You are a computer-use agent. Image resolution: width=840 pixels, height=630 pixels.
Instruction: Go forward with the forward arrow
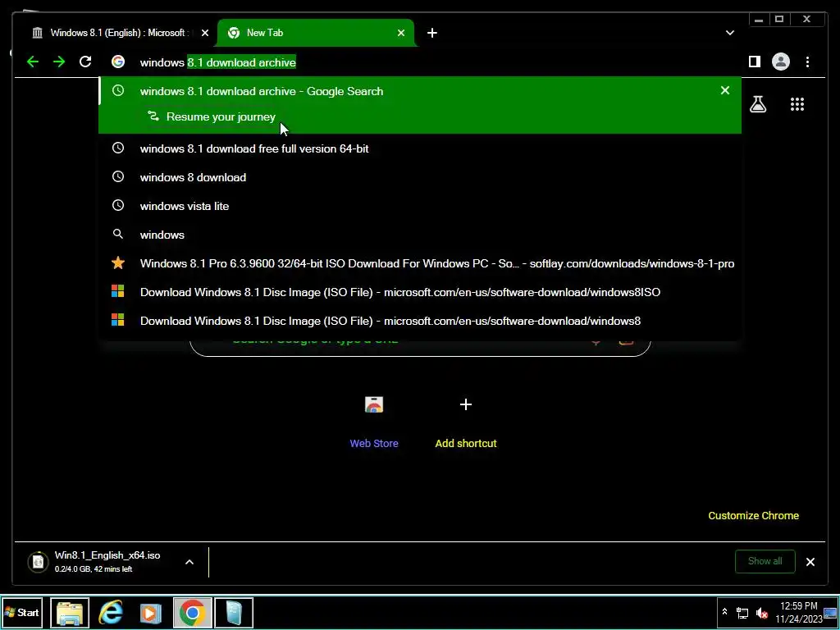click(x=59, y=62)
